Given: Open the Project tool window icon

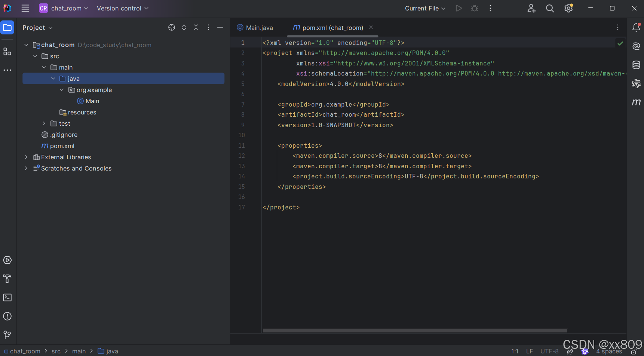Looking at the screenshot, I should pos(7,28).
